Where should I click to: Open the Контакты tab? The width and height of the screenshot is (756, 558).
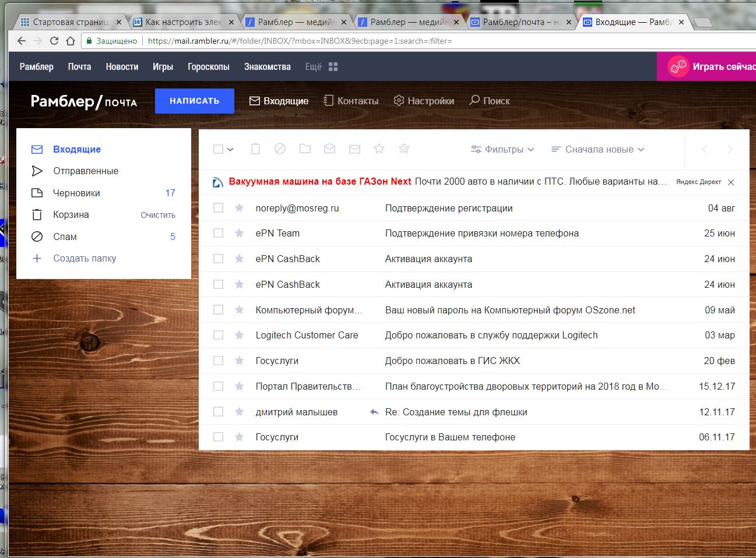[351, 101]
